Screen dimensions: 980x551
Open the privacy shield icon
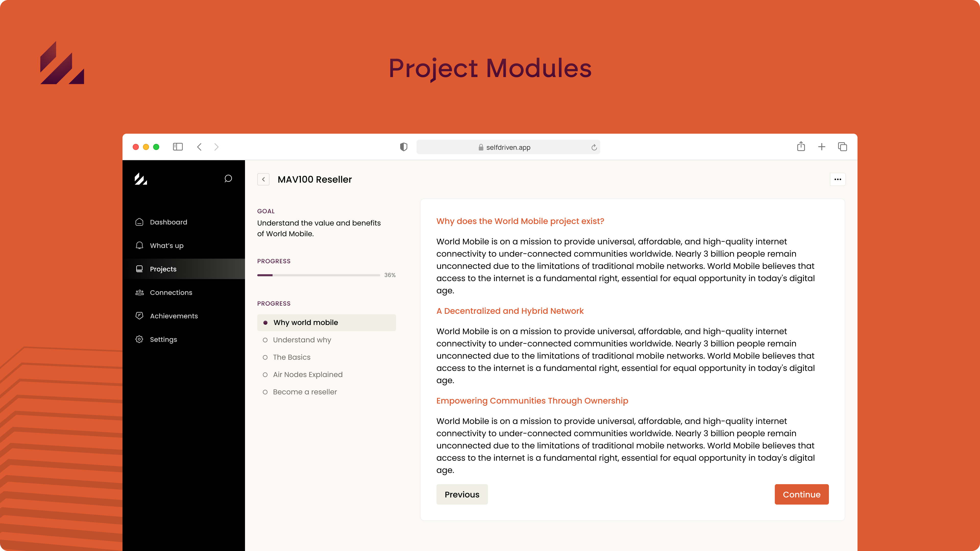404,147
